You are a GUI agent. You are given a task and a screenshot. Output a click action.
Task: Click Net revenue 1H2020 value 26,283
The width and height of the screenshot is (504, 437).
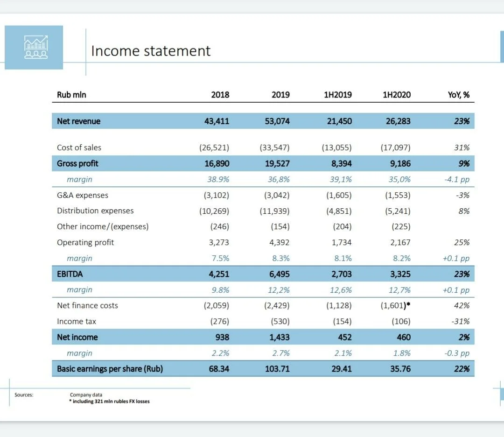[x=398, y=121]
